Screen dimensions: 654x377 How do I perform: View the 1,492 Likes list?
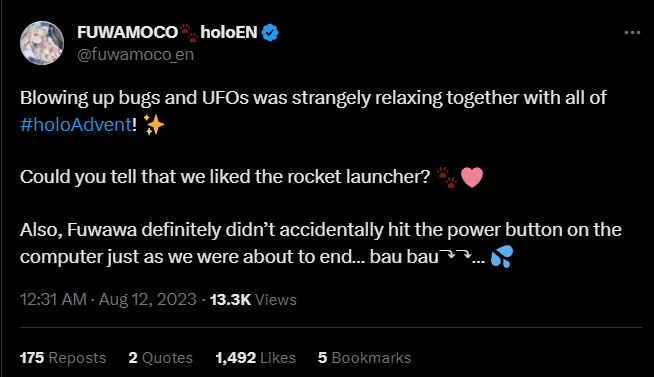tap(256, 357)
